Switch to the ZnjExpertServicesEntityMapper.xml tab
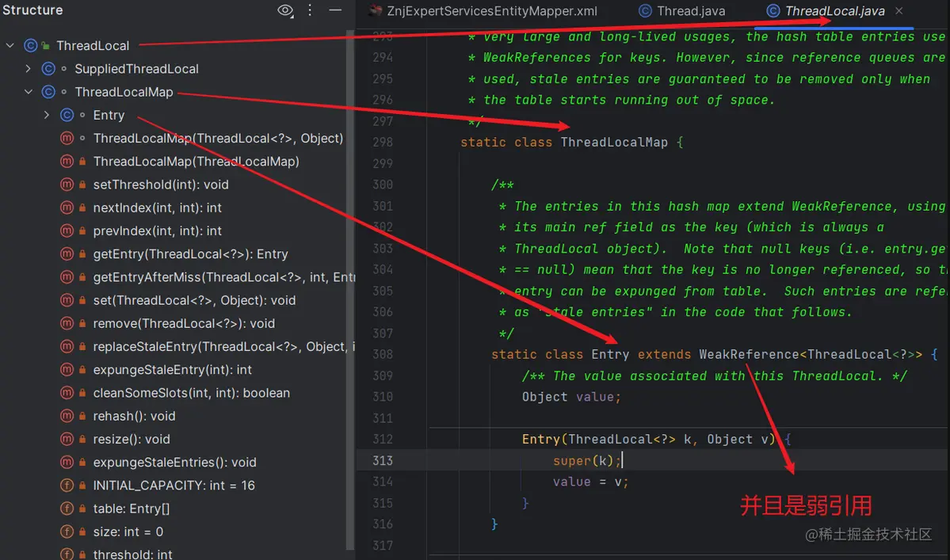Screen dimensions: 950x560 click(483, 11)
